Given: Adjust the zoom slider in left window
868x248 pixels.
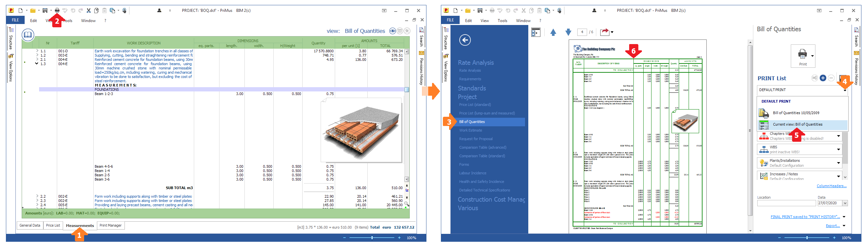Looking at the screenshot, I should pyautogui.click(x=372, y=238).
